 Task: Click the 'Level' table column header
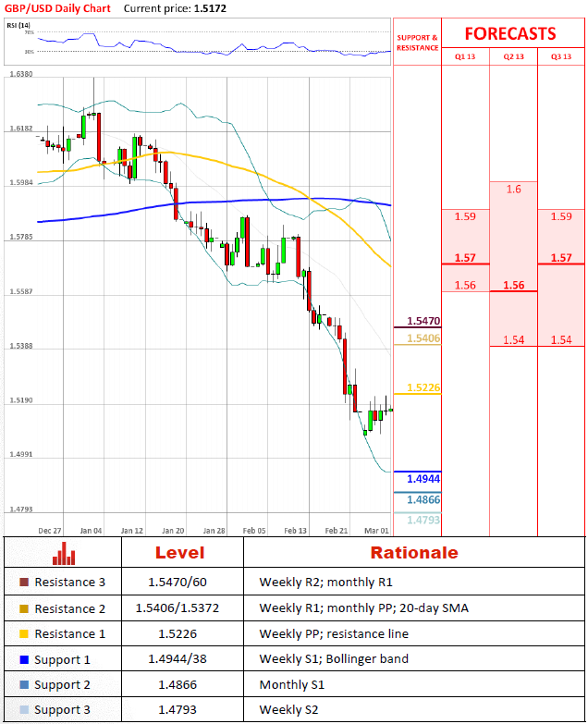[x=179, y=553]
